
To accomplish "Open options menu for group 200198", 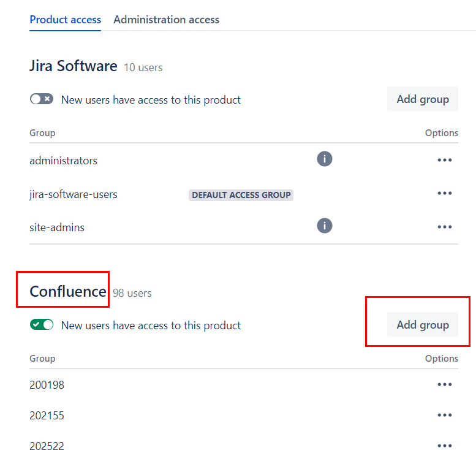I will (445, 384).
